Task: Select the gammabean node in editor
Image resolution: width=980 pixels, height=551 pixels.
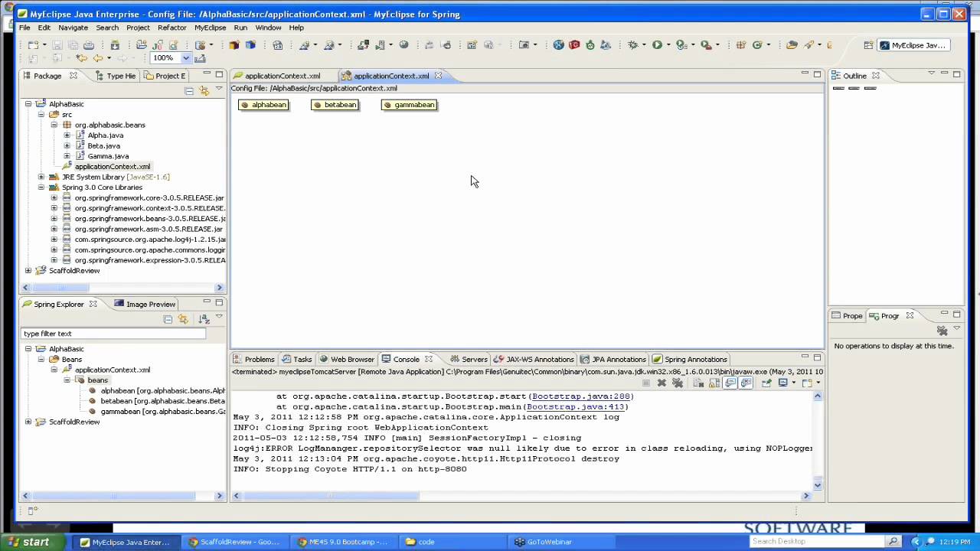Action: click(x=410, y=105)
